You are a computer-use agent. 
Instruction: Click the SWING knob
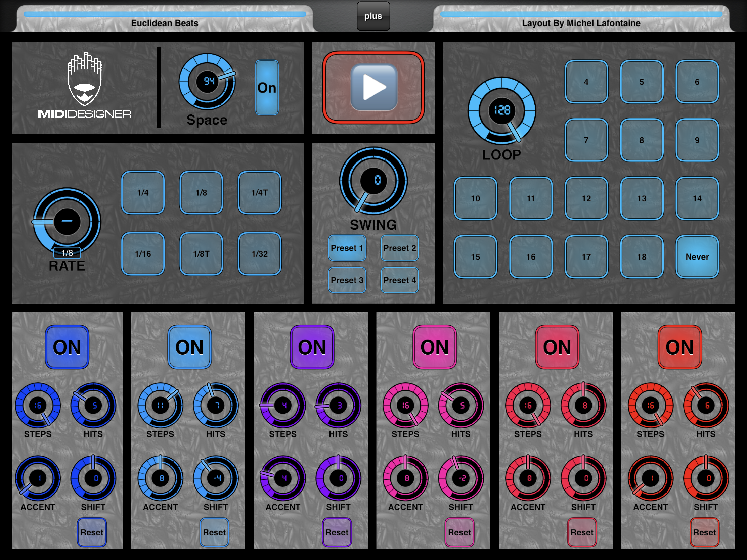pos(373,181)
